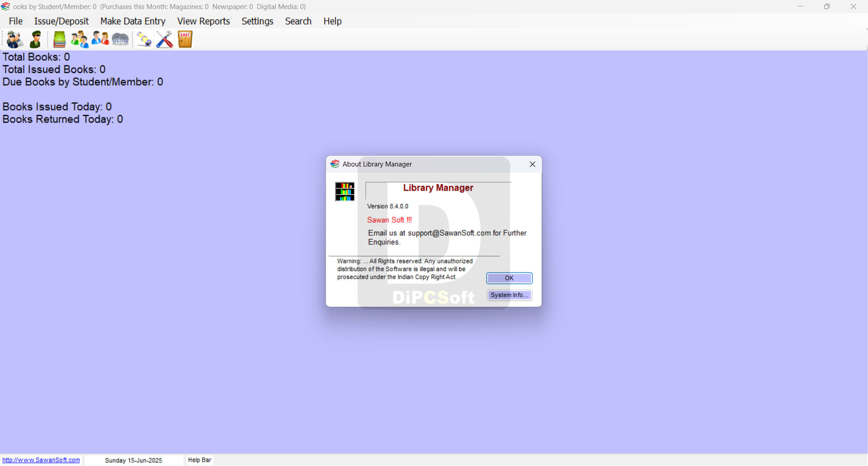Click the Version 8.4.0.0 label
868x466 pixels.
tap(387, 206)
